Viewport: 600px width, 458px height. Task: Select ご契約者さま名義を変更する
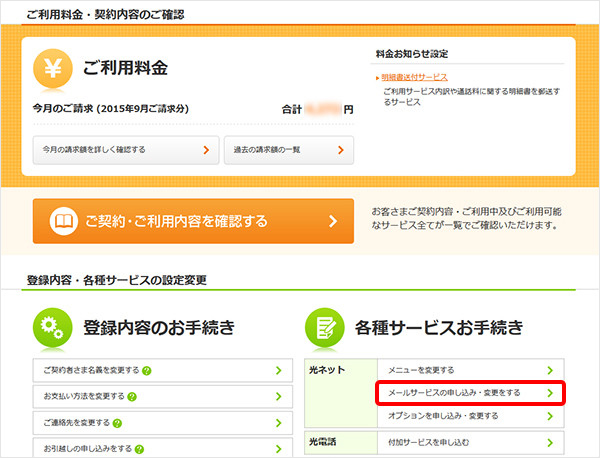[163, 370]
